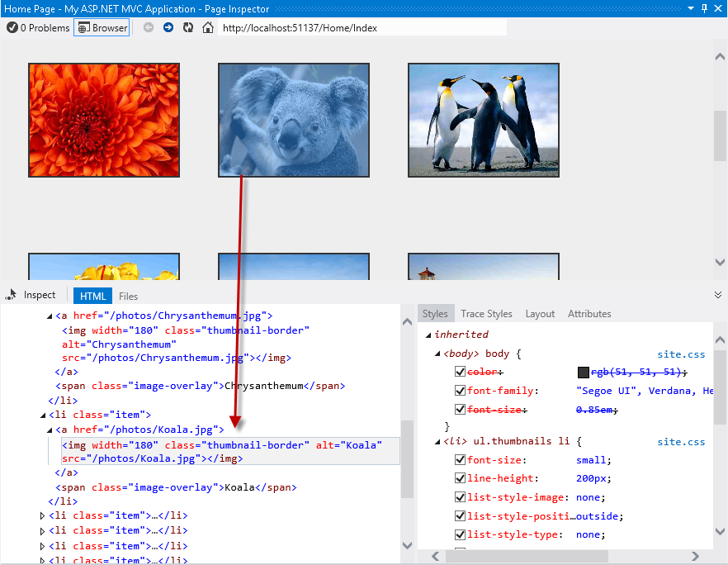Toggle the font-family style checkbox
The image size is (728, 565).
[461, 390]
